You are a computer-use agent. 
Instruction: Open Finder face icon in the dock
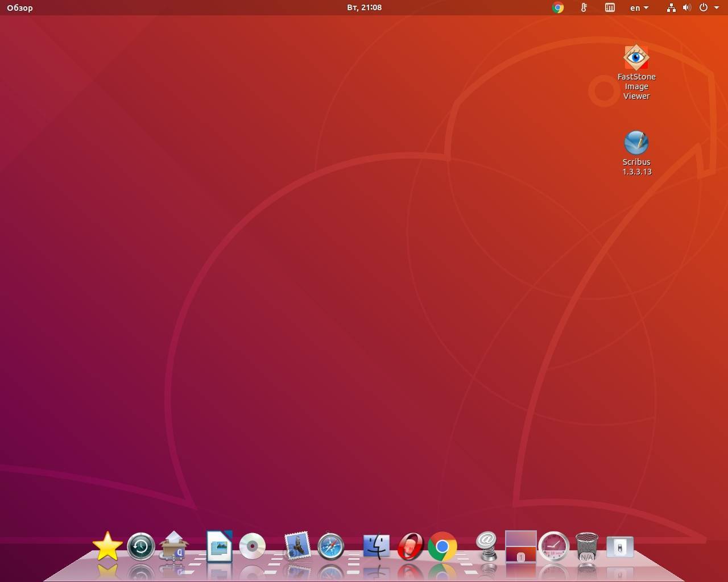pyautogui.click(x=376, y=547)
